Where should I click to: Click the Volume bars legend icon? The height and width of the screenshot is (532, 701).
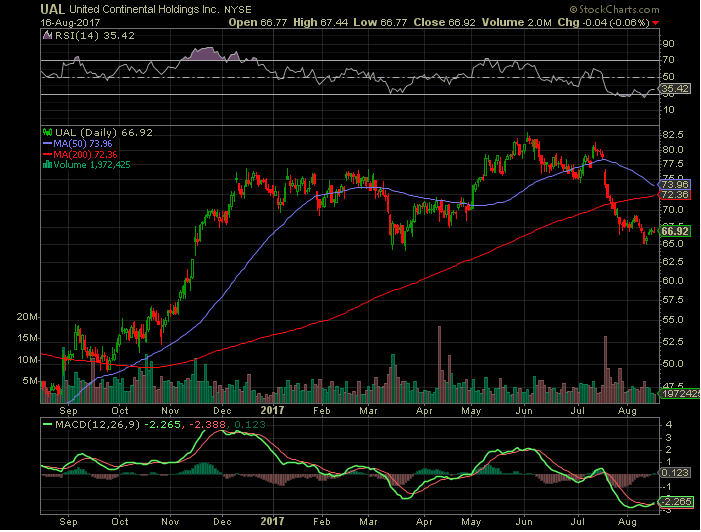47,165
